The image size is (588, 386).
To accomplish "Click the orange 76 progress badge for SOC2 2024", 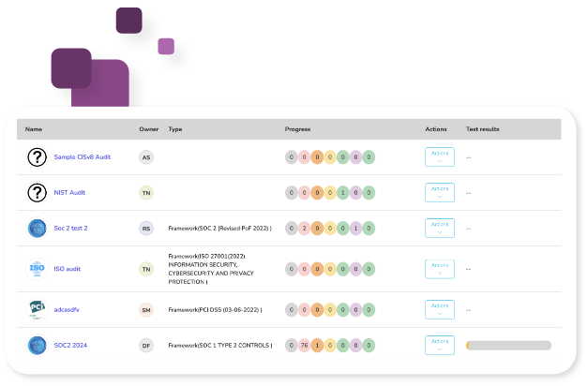I will point(304,346).
